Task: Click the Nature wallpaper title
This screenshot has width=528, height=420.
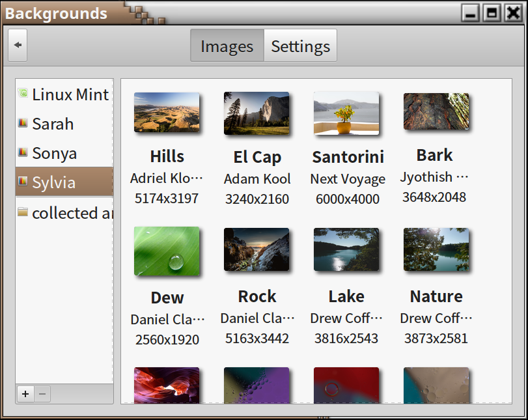Action: click(x=436, y=296)
